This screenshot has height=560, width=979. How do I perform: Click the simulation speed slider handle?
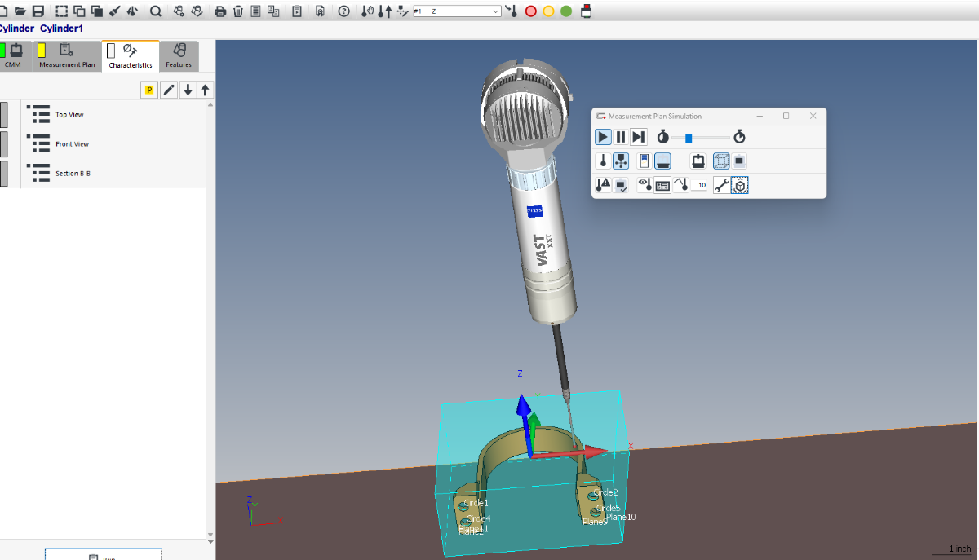pos(689,138)
